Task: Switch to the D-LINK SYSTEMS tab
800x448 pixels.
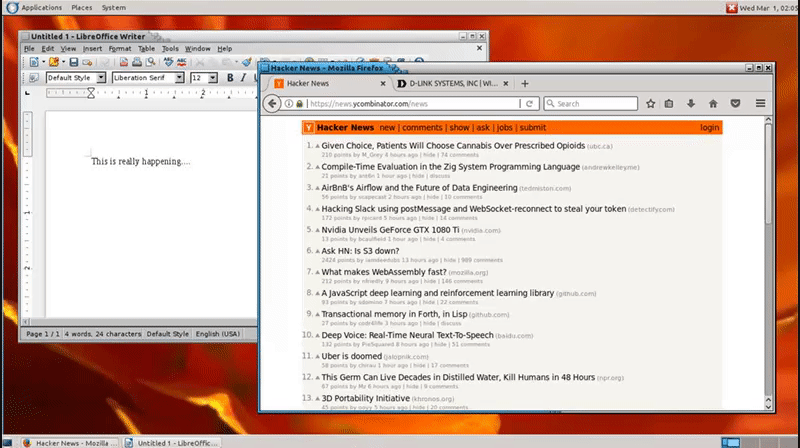Action: (x=452, y=83)
